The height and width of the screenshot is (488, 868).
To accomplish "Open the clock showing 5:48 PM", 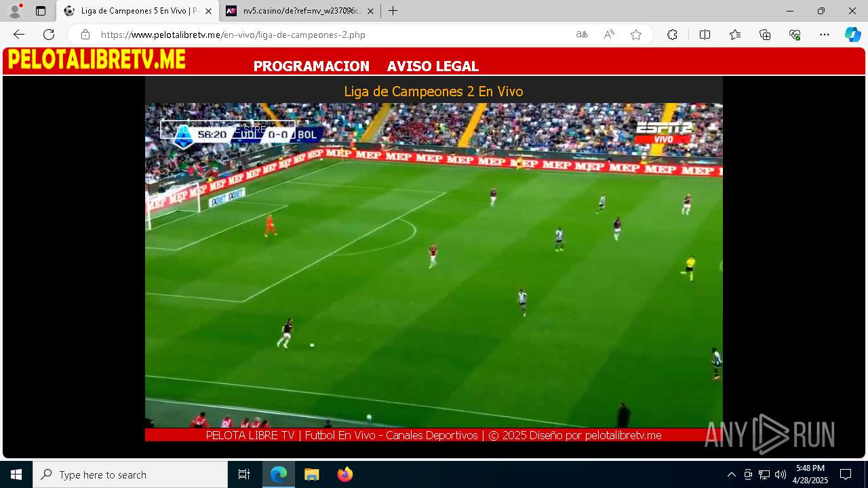I will tap(810, 474).
